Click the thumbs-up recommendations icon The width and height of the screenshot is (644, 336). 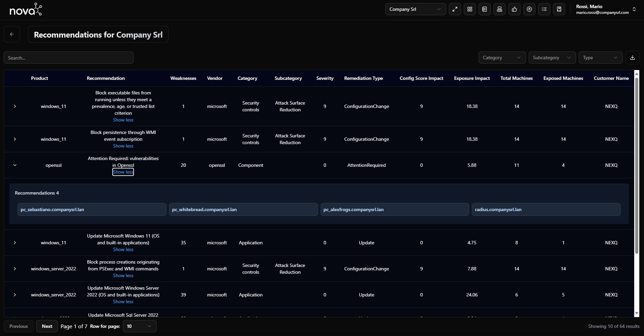(x=514, y=9)
